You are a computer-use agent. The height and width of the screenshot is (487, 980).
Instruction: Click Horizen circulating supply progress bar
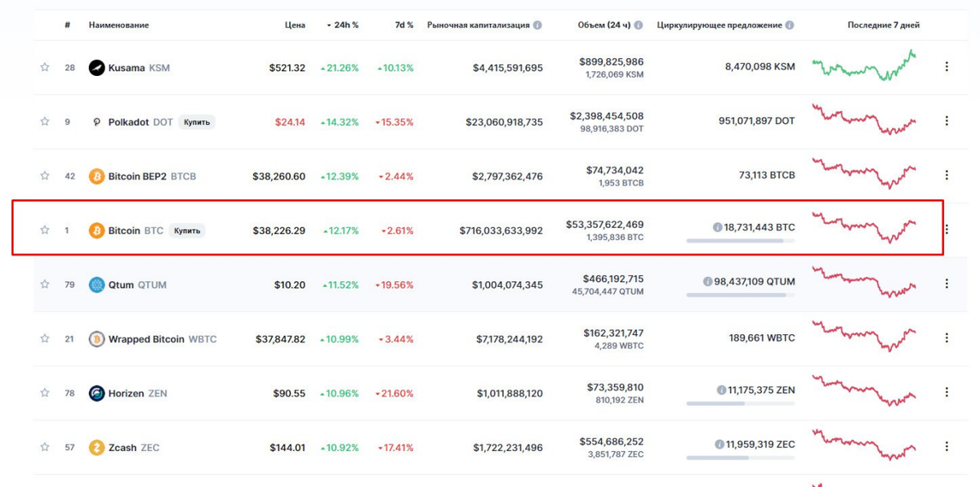click(x=741, y=404)
